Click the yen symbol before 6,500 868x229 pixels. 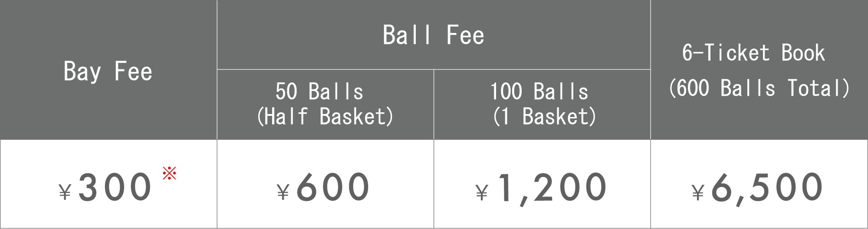[698, 191]
